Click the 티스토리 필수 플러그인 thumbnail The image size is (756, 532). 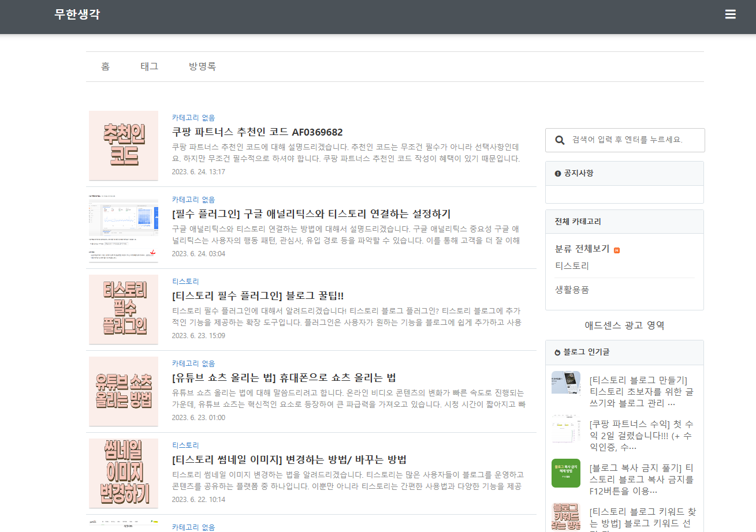click(124, 309)
